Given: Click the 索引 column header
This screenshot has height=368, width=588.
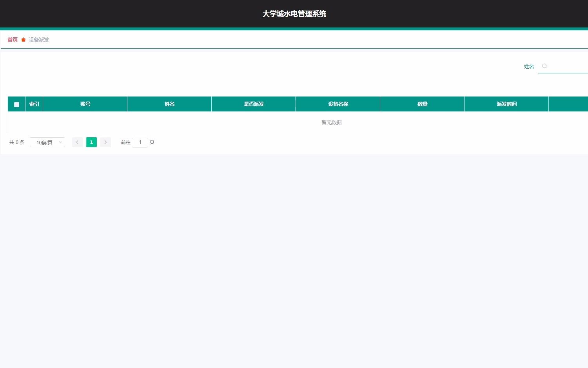Looking at the screenshot, I should (34, 104).
